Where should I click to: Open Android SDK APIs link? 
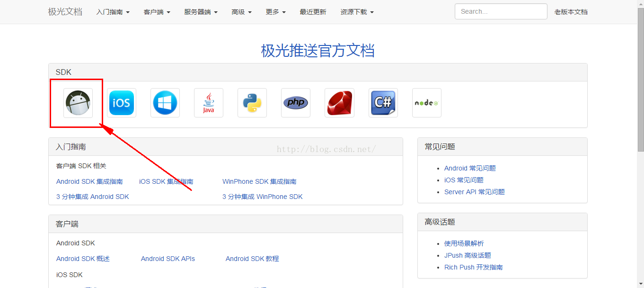point(168,259)
